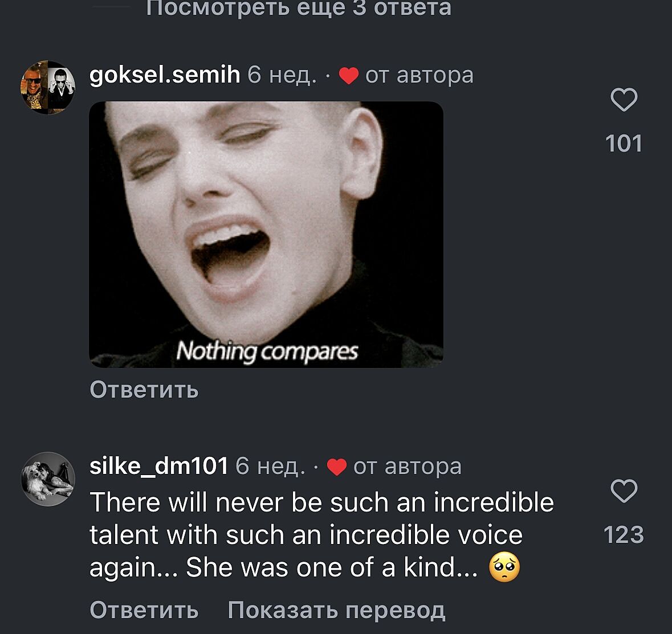View likes count 101 on GIF comment
This screenshot has width=672, height=634.
coord(624,144)
